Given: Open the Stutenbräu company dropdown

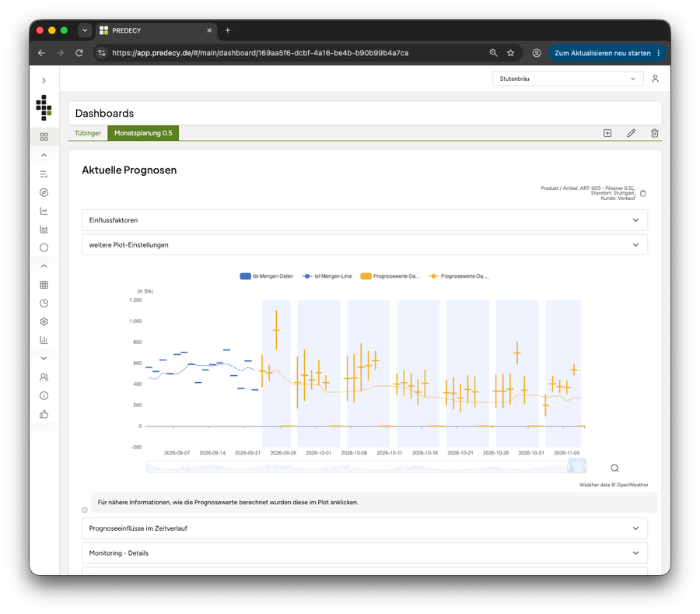Looking at the screenshot, I should [x=568, y=79].
